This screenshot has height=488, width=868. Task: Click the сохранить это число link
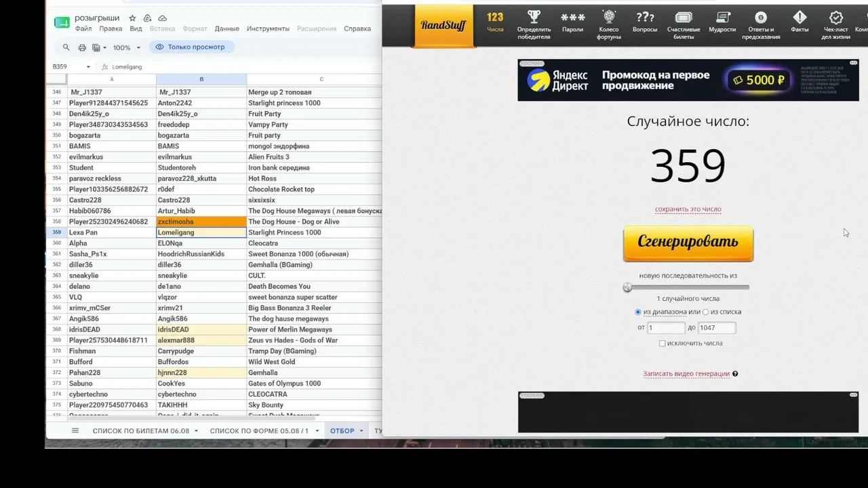point(688,209)
